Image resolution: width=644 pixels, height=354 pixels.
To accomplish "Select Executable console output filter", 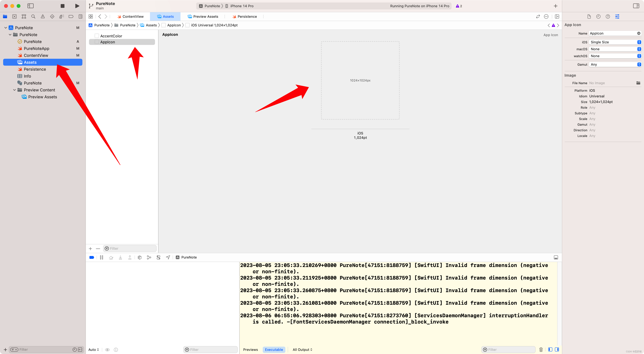I will [x=274, y=349].
